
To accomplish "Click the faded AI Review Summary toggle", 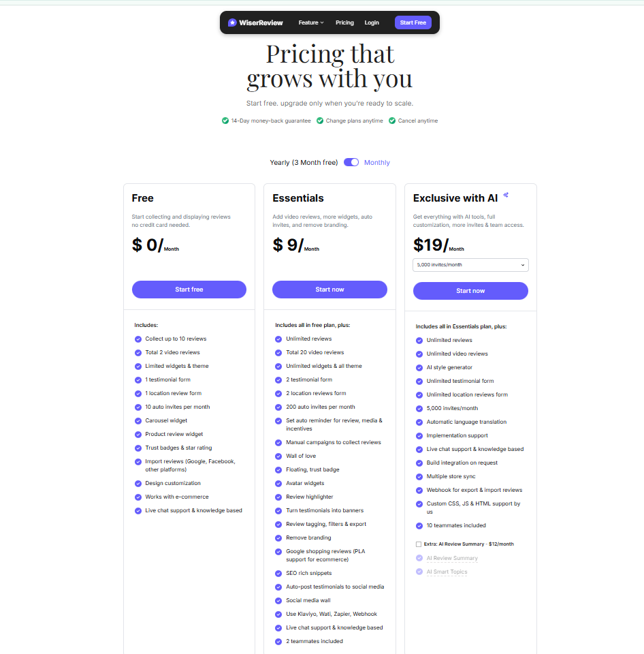I will pos(419,557).
